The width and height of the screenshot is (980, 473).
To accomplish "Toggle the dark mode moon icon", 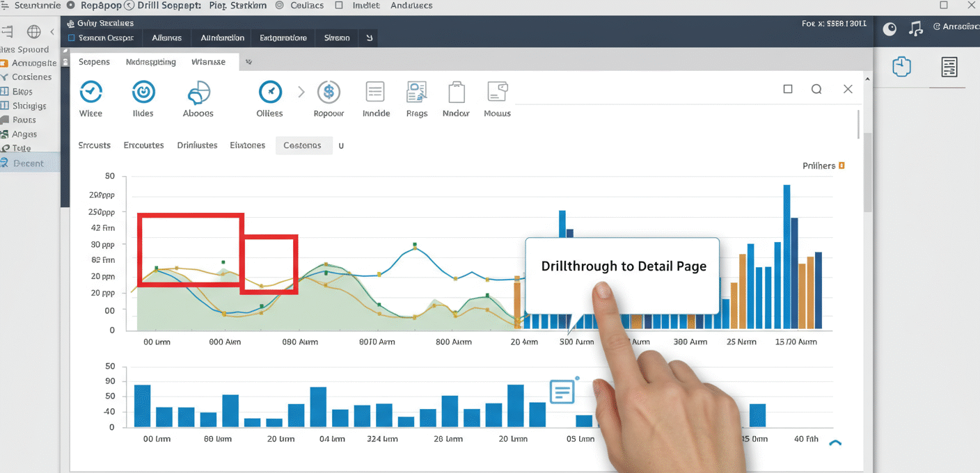I will pyautogui.click(x=890, y=29).
